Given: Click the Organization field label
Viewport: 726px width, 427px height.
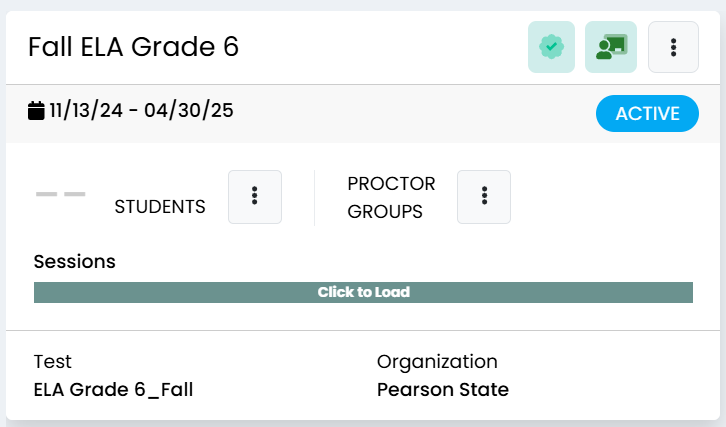Looking at the screenshot, I should [437, 362].
